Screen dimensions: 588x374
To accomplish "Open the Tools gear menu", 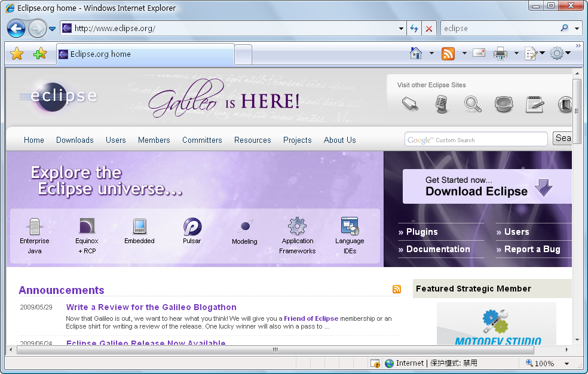I will tap(560, 53).
